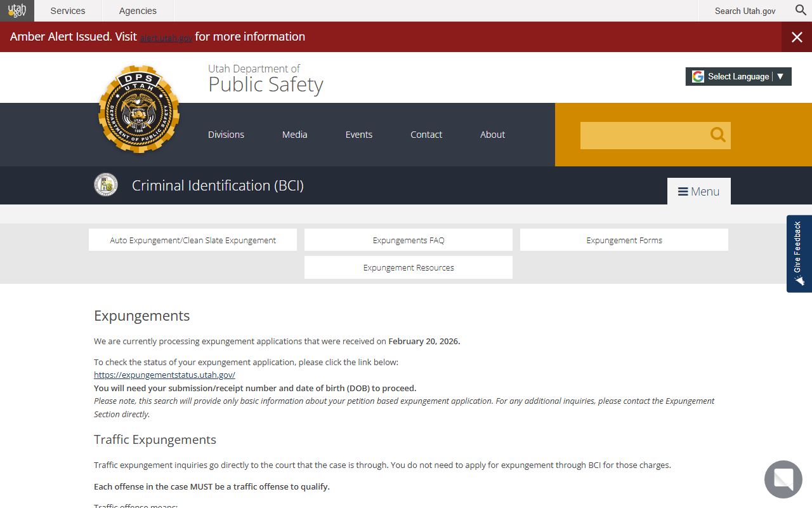Screen dimensions: 812x508
Task: Open the hamburger Menu button
Action: click(699, 191)
